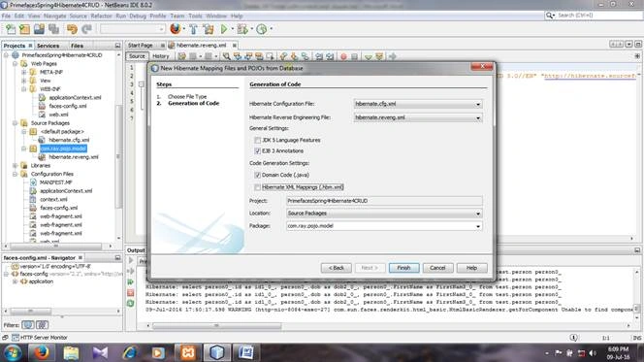
Task: Click the red Start Macro Recording icon
Action: (343, 56)
